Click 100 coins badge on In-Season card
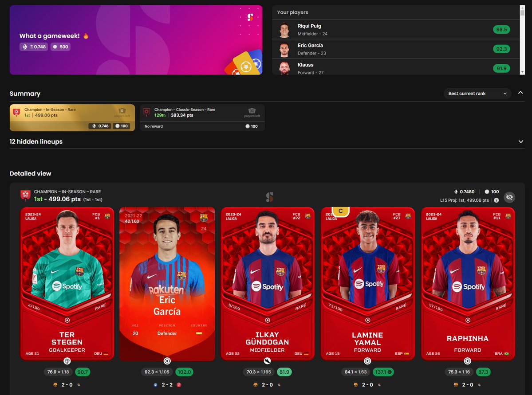Viewport: 532px width, 395px height. 121,126
